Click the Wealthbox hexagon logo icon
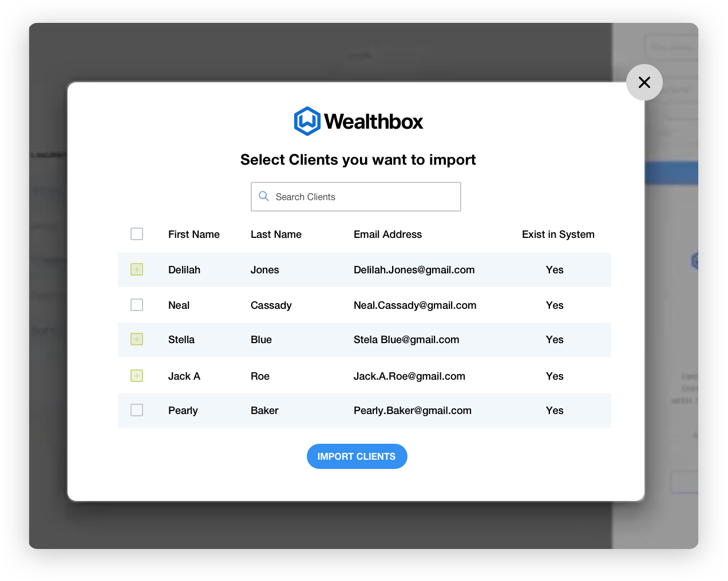Viewport: 728px width, 581px height. (307, 121)
